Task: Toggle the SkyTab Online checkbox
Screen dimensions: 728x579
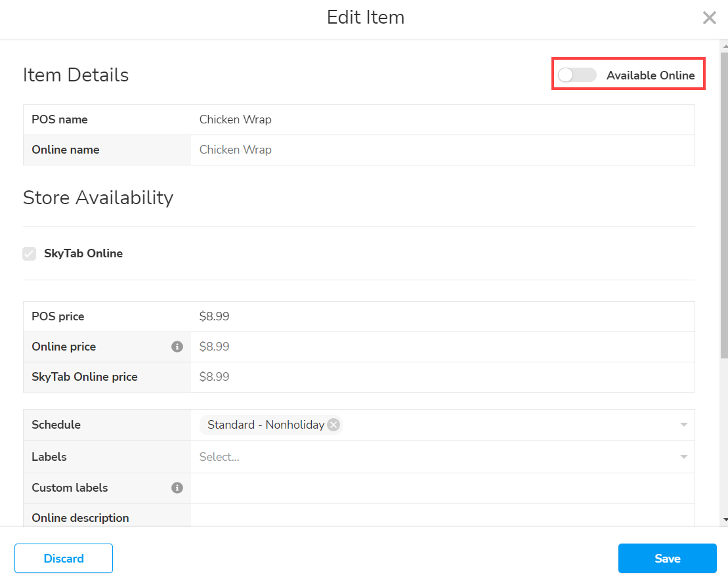Action: tap(30, 253)
